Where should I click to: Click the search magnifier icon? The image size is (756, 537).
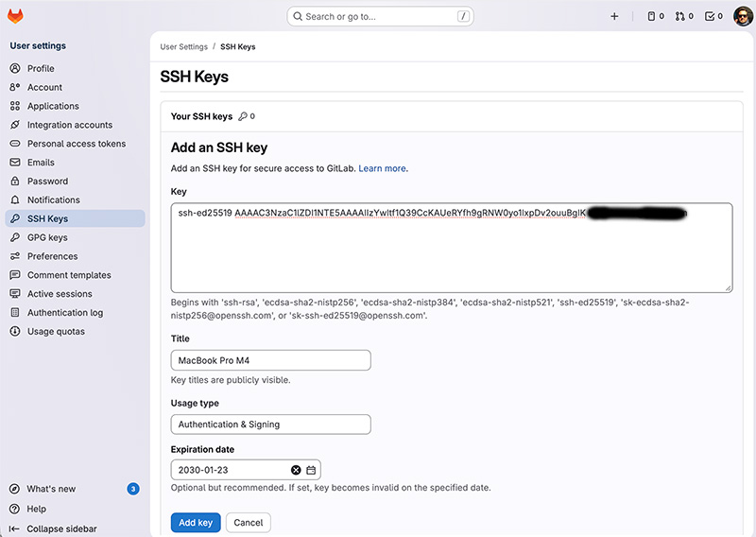298,16
